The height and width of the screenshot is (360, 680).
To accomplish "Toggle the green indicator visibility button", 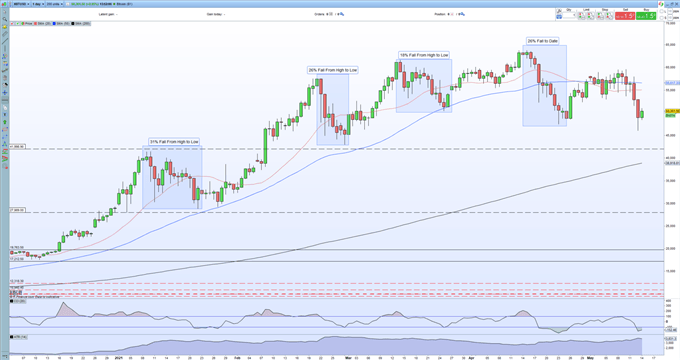I will (17, 24).
